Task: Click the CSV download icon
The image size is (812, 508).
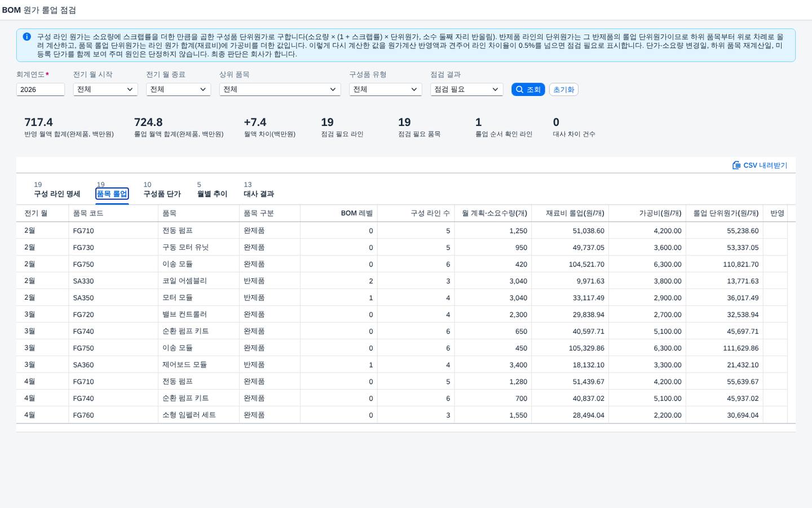Action: (736, 165)
